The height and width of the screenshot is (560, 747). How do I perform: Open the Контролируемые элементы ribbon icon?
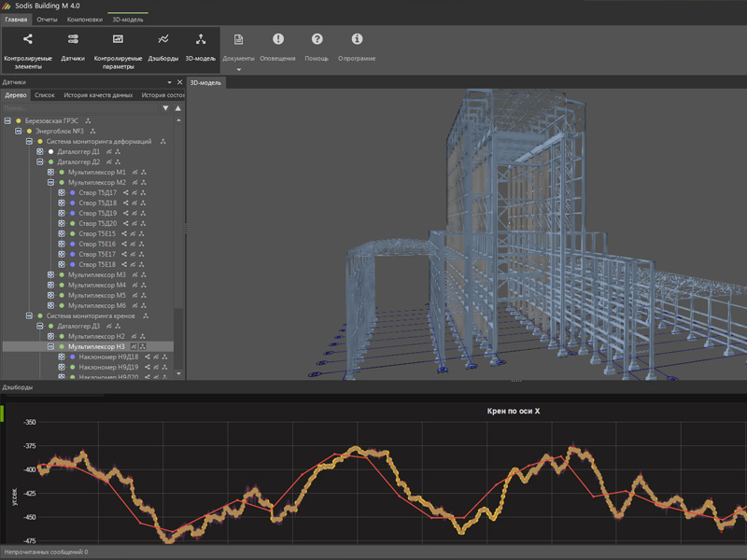click(x=28, y=39)
